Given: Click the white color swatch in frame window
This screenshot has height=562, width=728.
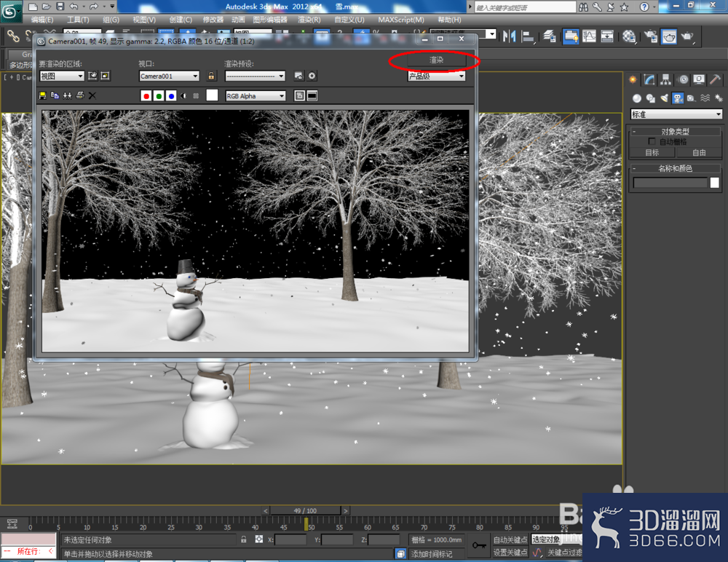Looking at the screenshot, I should point(212,95).
